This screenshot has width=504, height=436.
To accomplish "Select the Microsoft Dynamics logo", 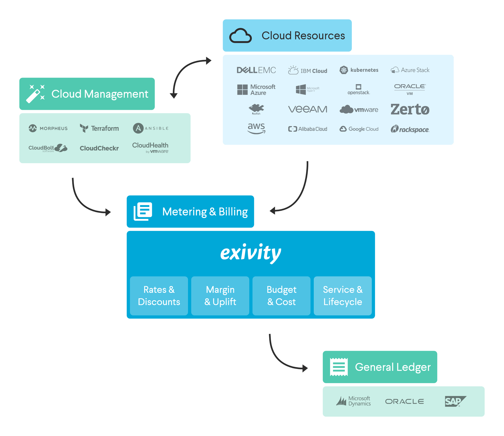I will pos(353,401).
